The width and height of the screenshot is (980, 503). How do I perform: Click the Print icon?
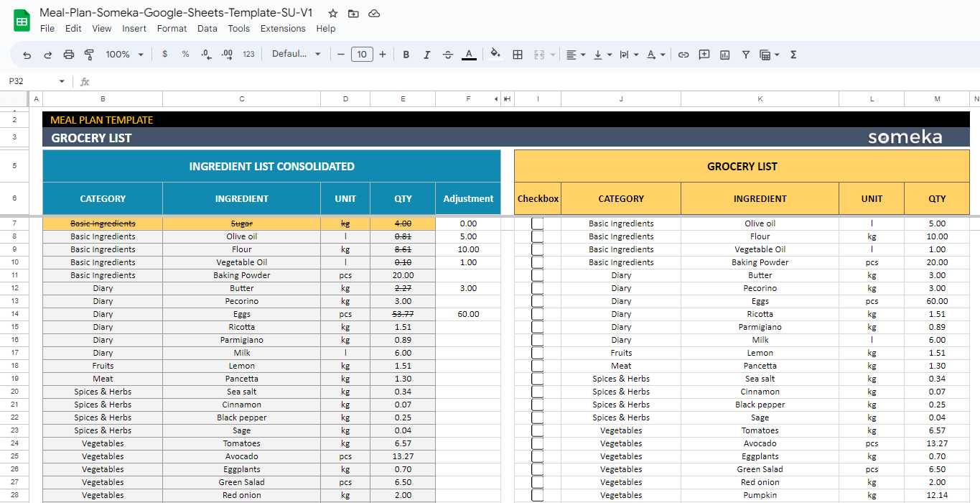pyautogui.click(x=69, y=55)
